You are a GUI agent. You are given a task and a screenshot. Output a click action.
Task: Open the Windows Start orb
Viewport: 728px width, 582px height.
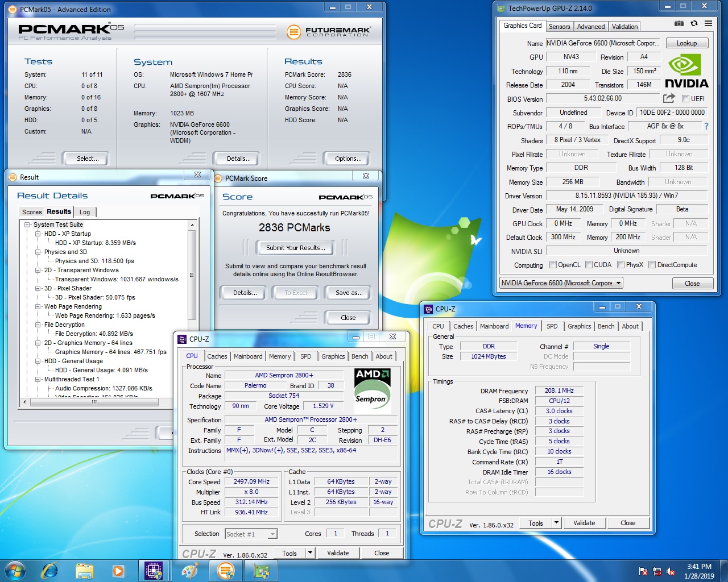15,571
